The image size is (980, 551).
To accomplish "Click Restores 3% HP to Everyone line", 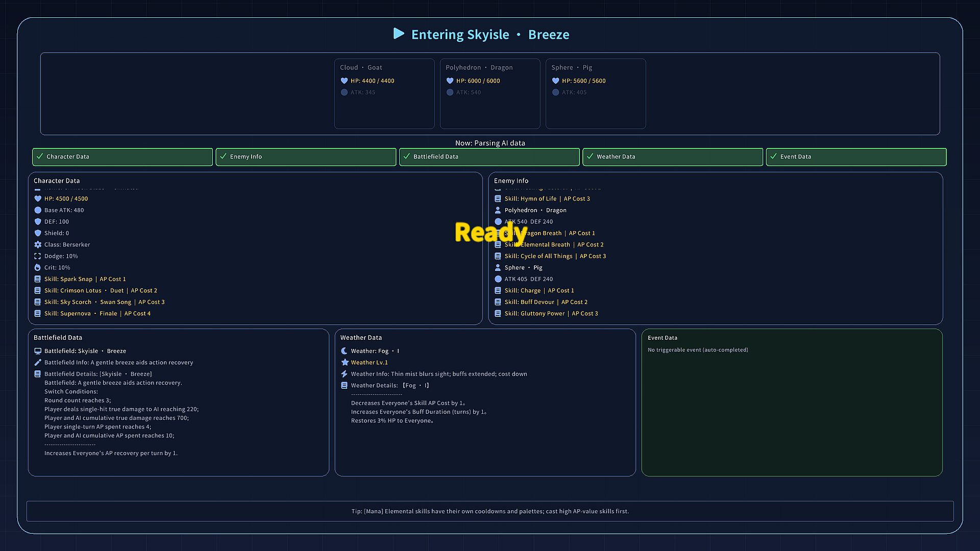I will (x=393, y=421).
